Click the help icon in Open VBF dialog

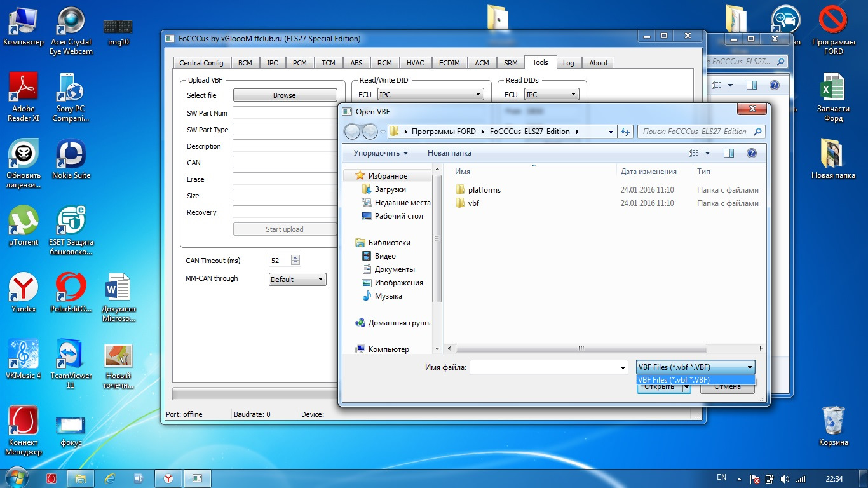[752, 153]
